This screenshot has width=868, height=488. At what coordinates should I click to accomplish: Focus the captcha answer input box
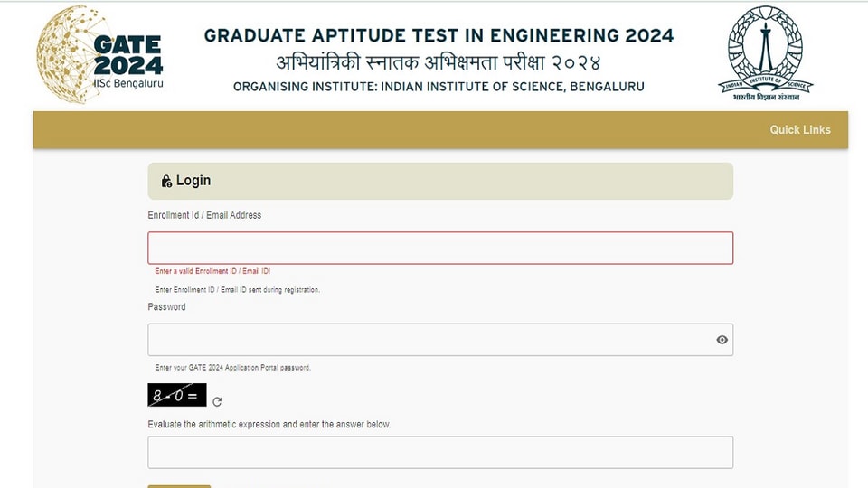point(440,452)
